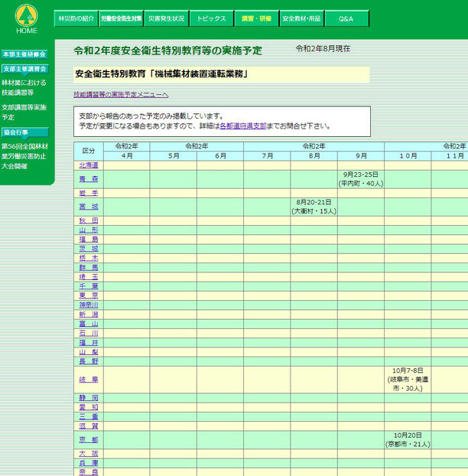Select the 災害発生状況 menu tab
This screenshot has width=468, height=476.
[167, 18]
